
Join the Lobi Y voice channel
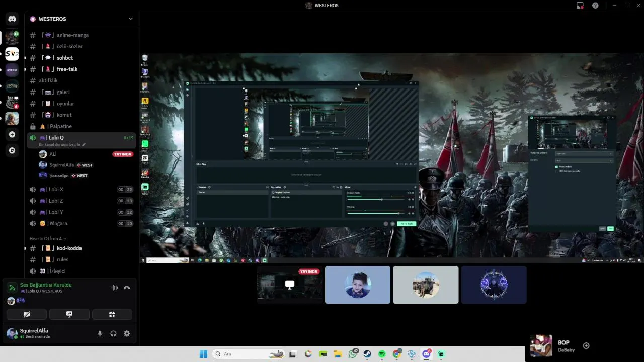(82, 212)
